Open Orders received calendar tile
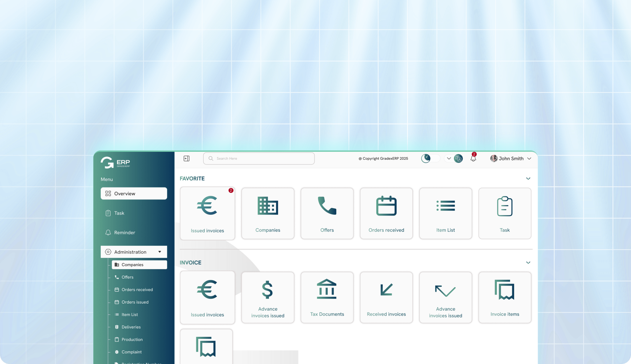Screen dimensions: 631x364 pyautogui.click(x=386, y=213)
